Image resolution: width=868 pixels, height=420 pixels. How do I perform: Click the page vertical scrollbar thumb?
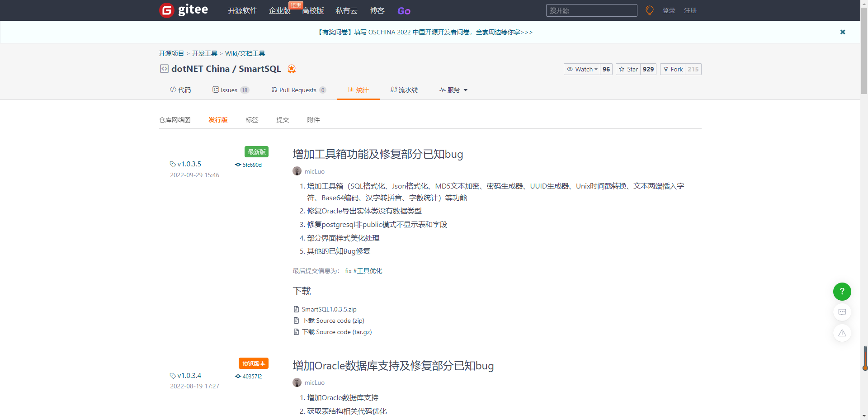pos(864,50)
